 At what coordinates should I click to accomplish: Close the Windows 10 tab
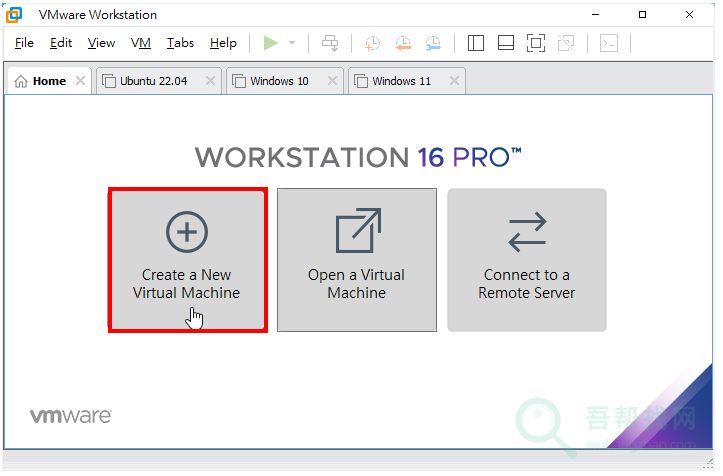click(332, 81)
